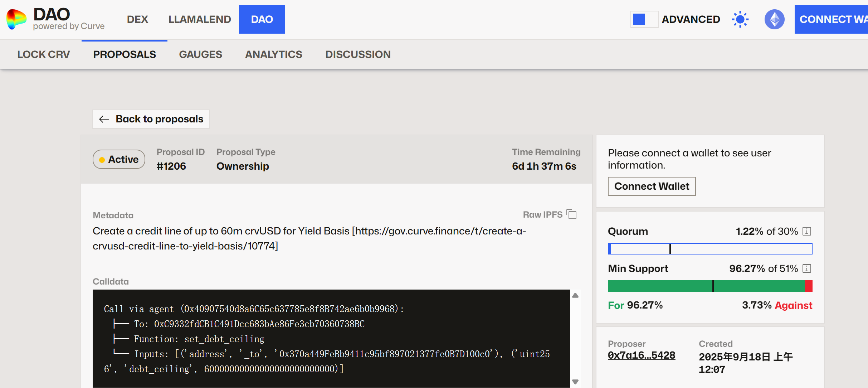Click back arrow icon to proposals
The width and height of the screenshot is (868, 388).
[x=104, y=119]
